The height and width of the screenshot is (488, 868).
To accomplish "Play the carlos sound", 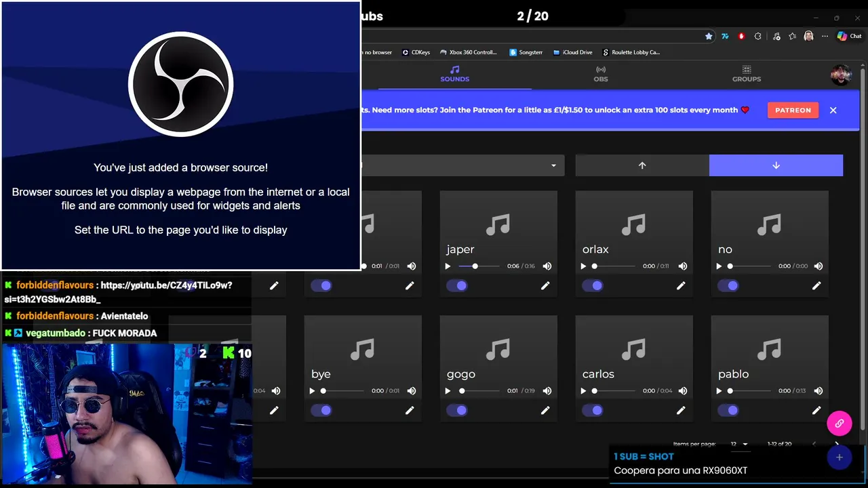I will (583, 391).
